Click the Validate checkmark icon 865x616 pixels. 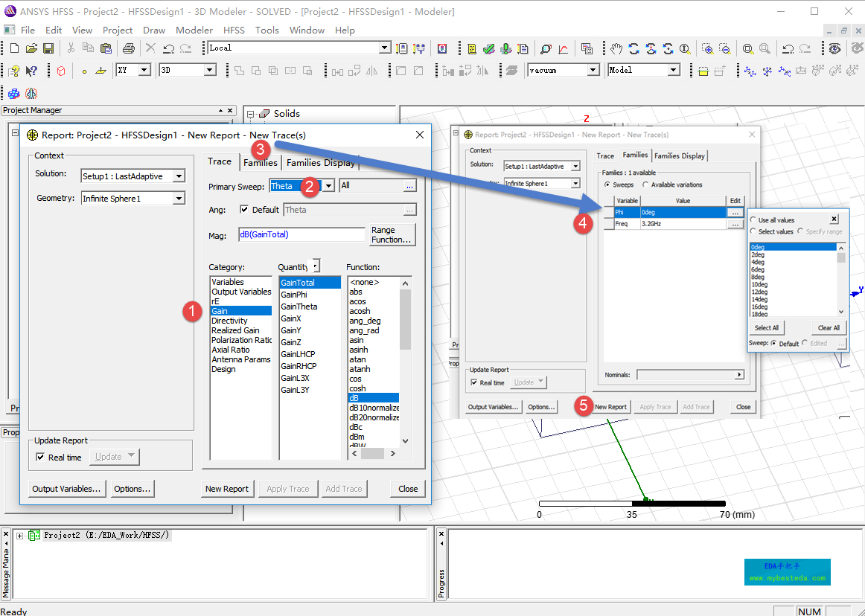(488, 48)
